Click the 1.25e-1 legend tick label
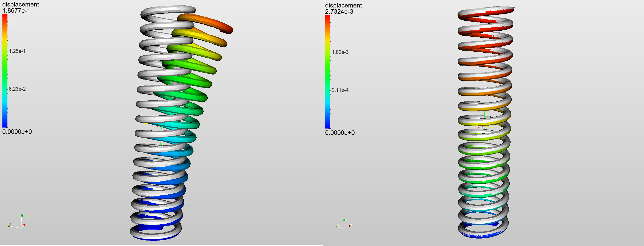 click(17, 51)
